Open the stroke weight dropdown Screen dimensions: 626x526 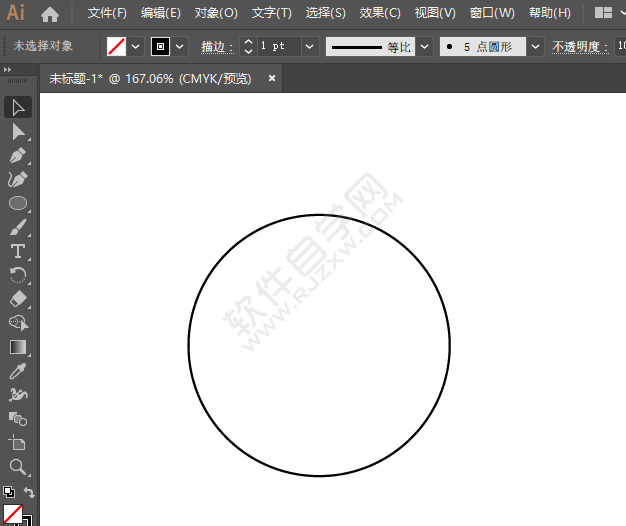[309, 47]
